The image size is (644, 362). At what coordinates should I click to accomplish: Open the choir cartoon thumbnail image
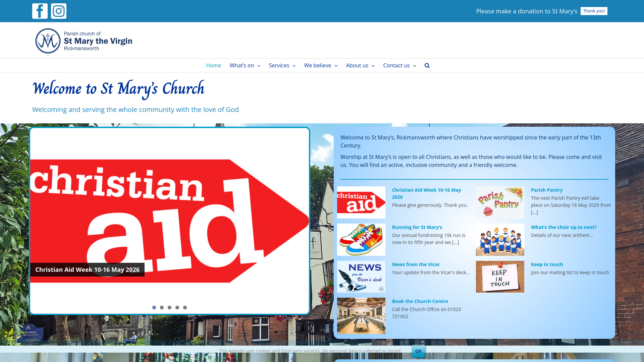[x=500, y=240]
